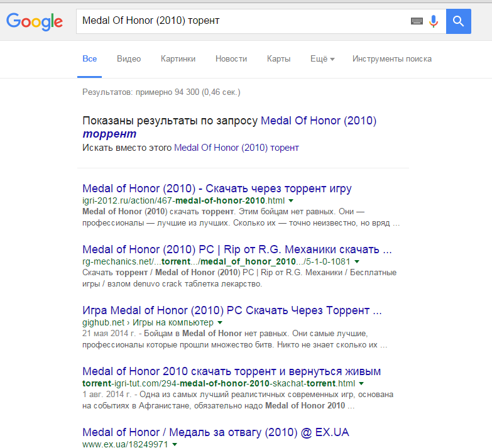Expand dropdown arrow next to igri-2012.ru URL
This screenshot has width=492, height=448.
point(291,201)
